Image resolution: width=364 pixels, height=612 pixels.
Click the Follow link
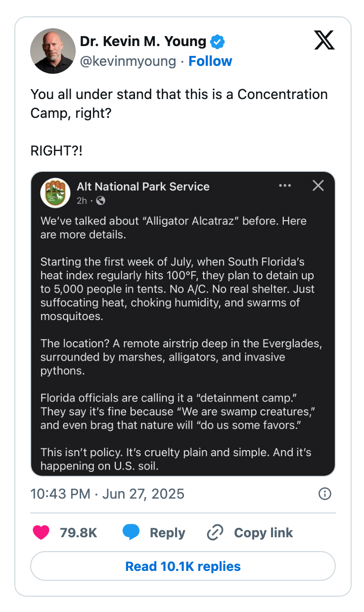pyautogui.click(x=210, y=61)
